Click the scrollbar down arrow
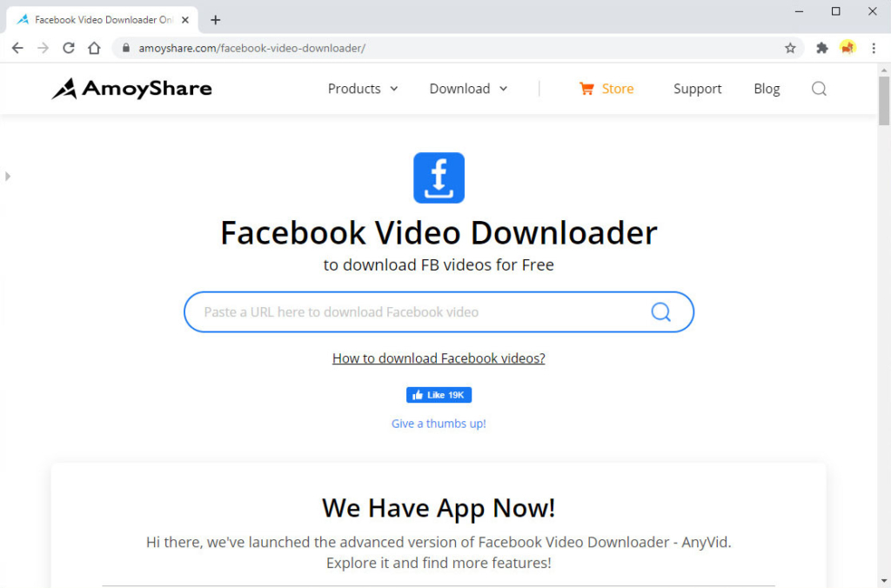 [x=884, y=581]
